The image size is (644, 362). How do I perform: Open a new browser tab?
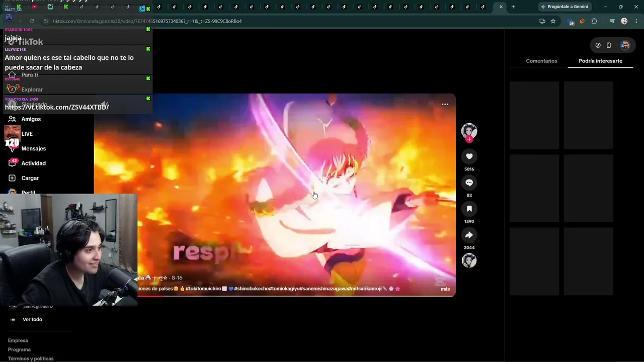(513, 7)
